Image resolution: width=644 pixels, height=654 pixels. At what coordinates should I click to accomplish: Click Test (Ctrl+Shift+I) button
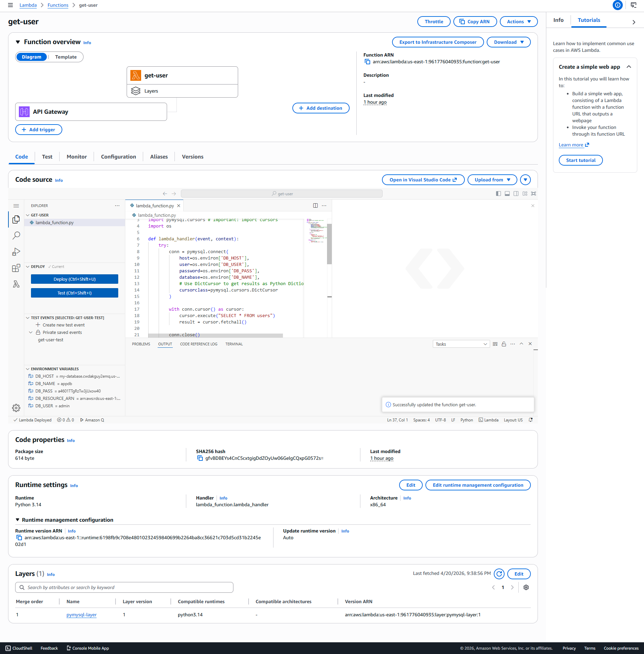click(x=74, y=293)
